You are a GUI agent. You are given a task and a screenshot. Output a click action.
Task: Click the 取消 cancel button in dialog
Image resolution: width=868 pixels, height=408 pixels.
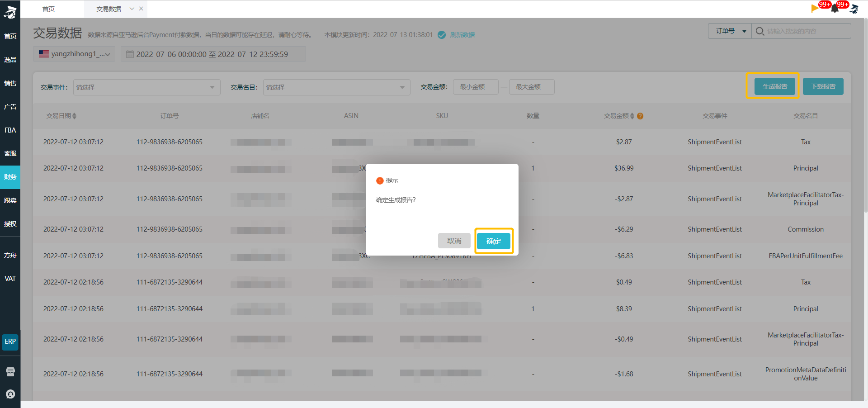tap(454, 241)
